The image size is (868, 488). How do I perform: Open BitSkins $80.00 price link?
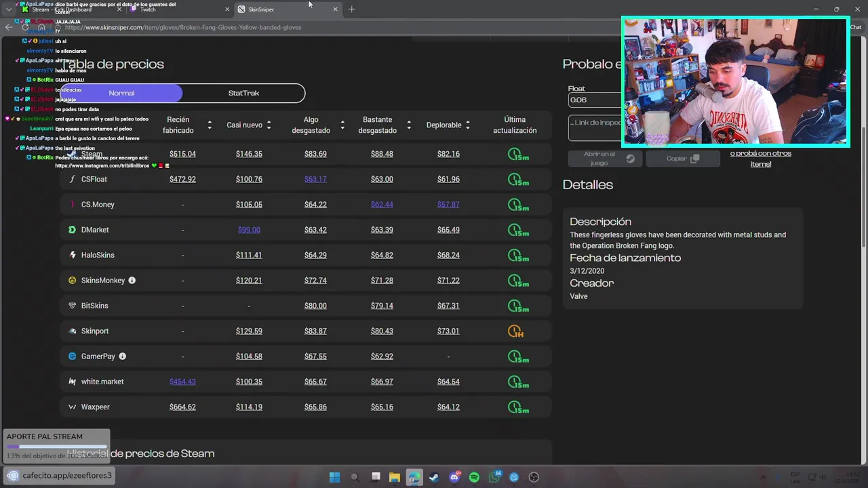[315, 306]
